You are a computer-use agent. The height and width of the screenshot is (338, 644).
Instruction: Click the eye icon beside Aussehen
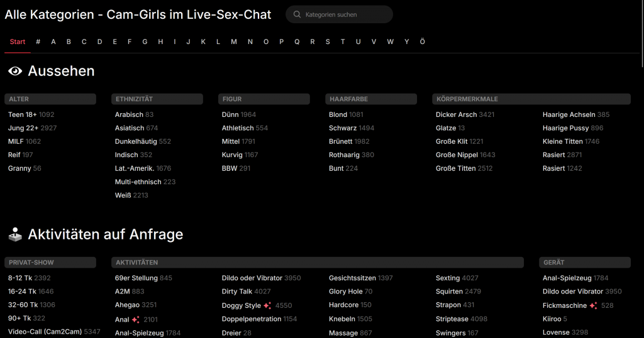coord(15,72)
